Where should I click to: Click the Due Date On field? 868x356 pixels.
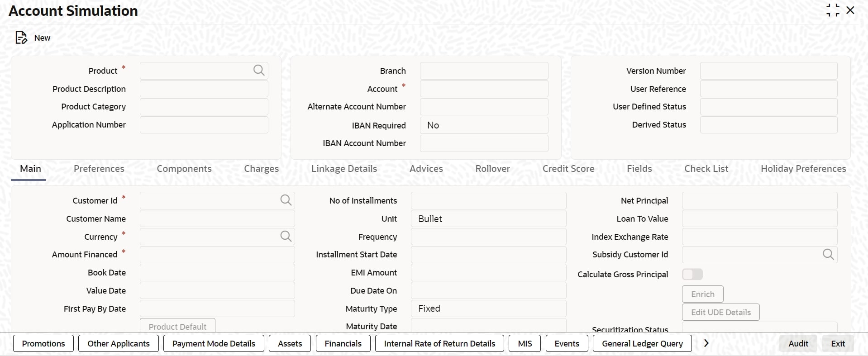tap(489, 291)
